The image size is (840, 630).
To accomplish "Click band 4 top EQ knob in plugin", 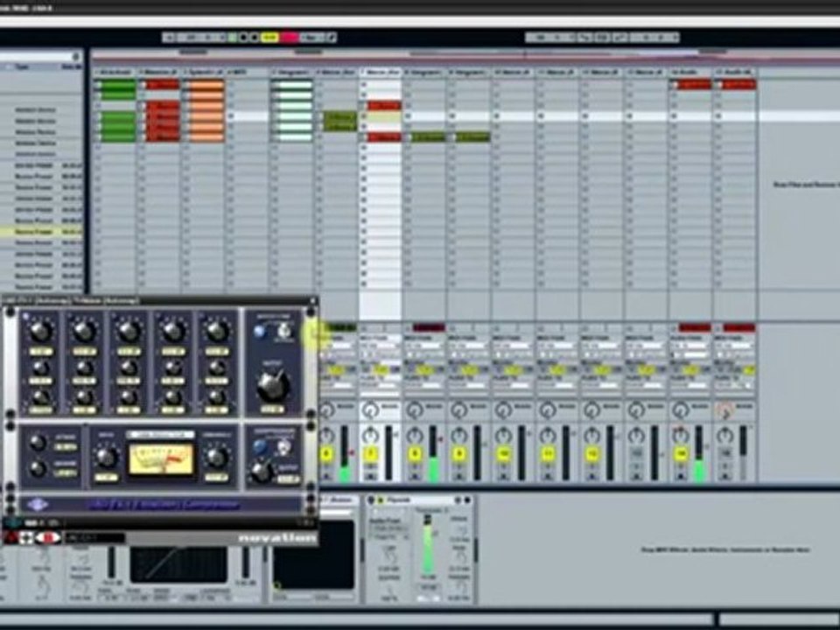I will pyautogui.click(x=173, y=332).
